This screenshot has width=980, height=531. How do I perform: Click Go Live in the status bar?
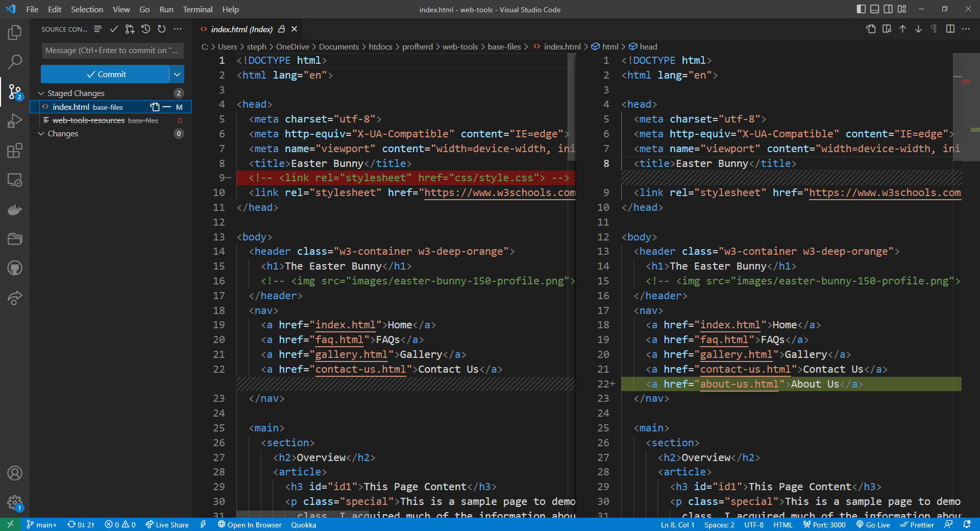pyautogui.click(x=873, y=524)
